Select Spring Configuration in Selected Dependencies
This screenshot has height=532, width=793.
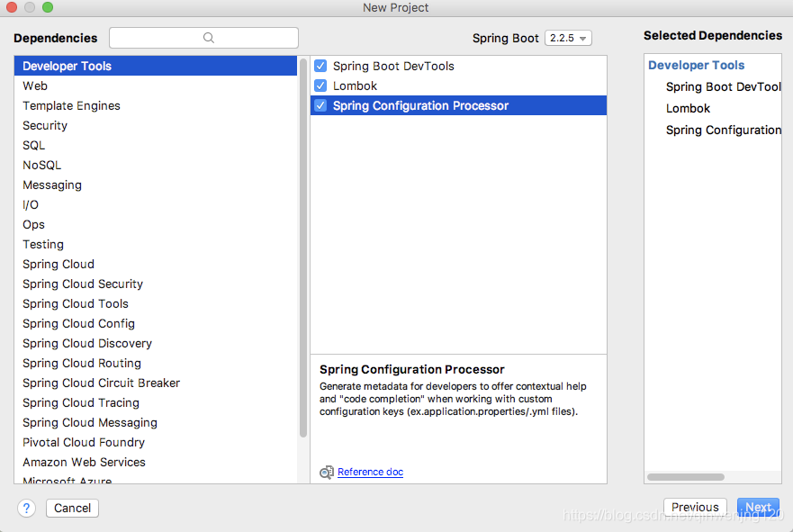[x=723, y=130]
